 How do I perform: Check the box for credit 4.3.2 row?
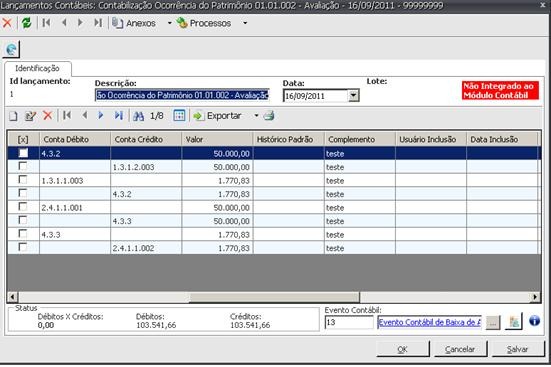coord(23,193)
